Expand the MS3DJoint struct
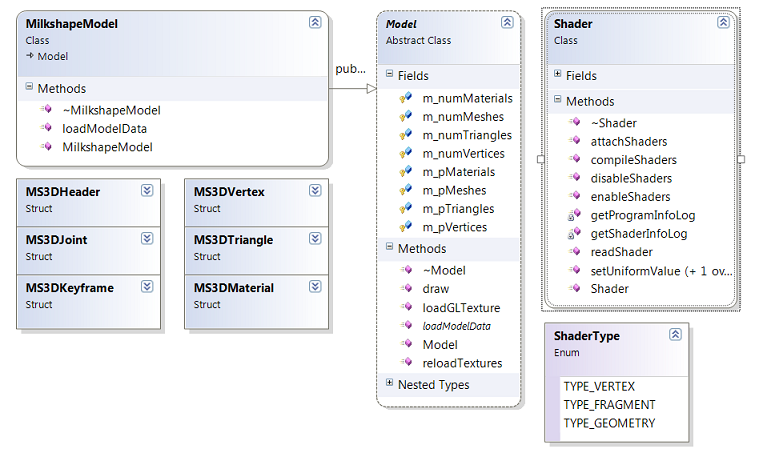This screenshot has width=763, height=457. (147, 238)
